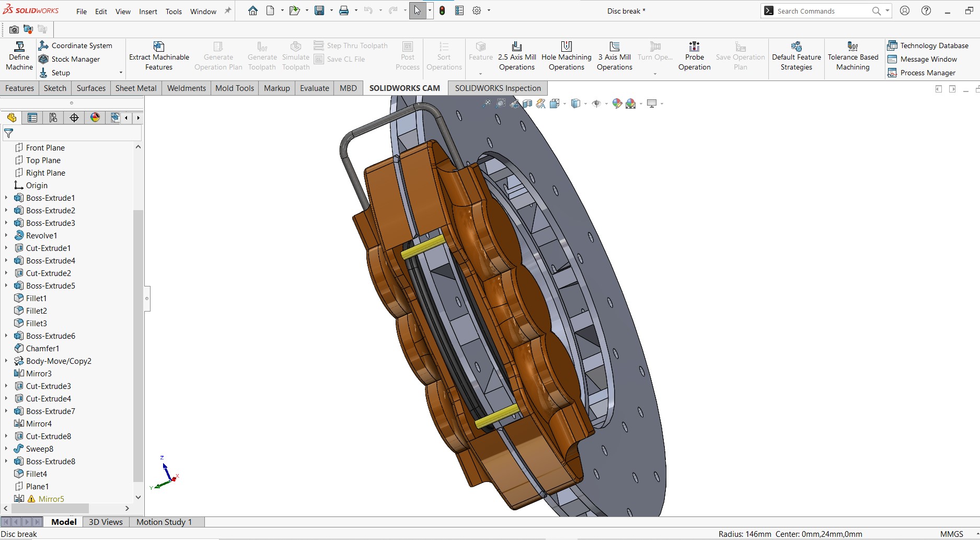Open Search Commands dropdown arrow
This screenshot has height=540, width=980.
tap(887, 10)
